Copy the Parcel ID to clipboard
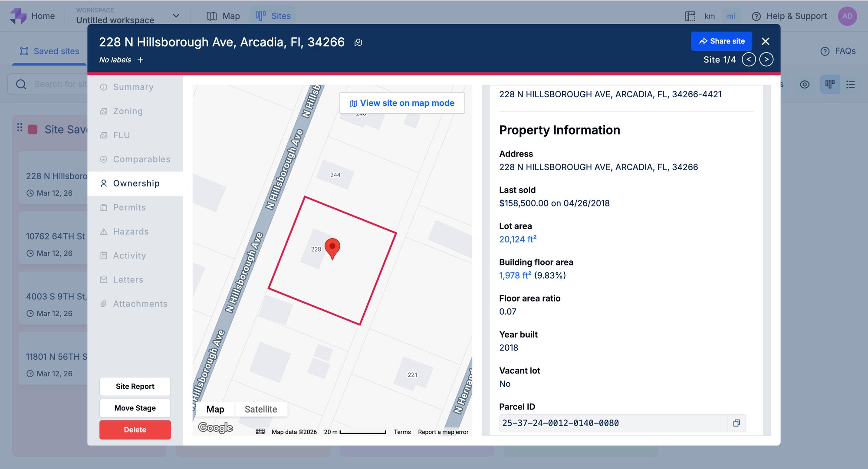 736,423
